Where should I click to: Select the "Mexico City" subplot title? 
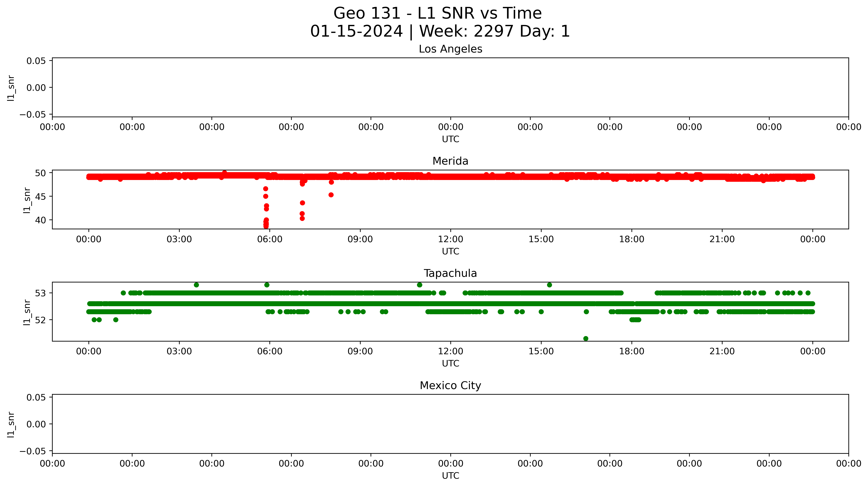coord(451,386)
